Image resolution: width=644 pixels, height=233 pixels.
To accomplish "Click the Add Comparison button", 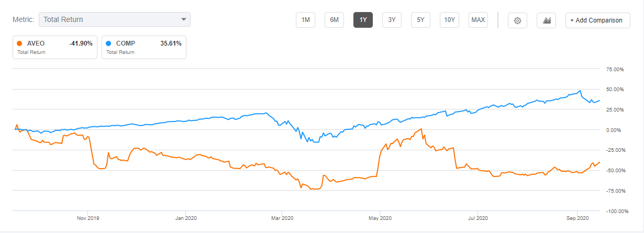I will 597,20.
